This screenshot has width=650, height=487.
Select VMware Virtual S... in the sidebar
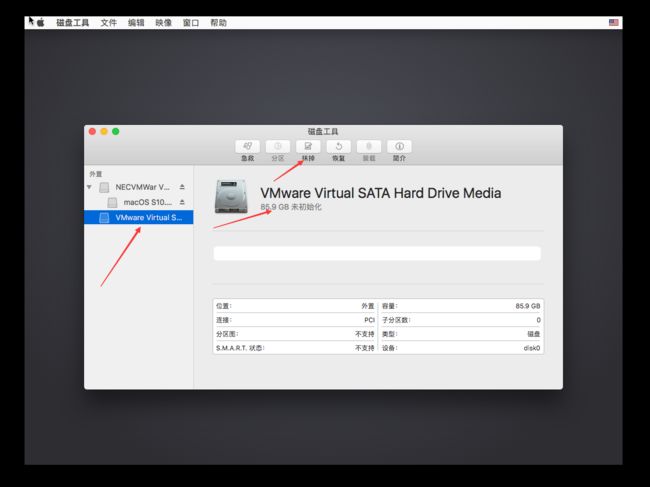tap(138, 217)
